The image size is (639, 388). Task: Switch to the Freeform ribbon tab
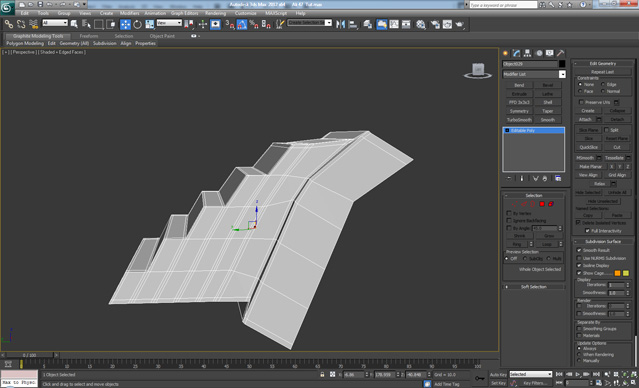(89, 36)
